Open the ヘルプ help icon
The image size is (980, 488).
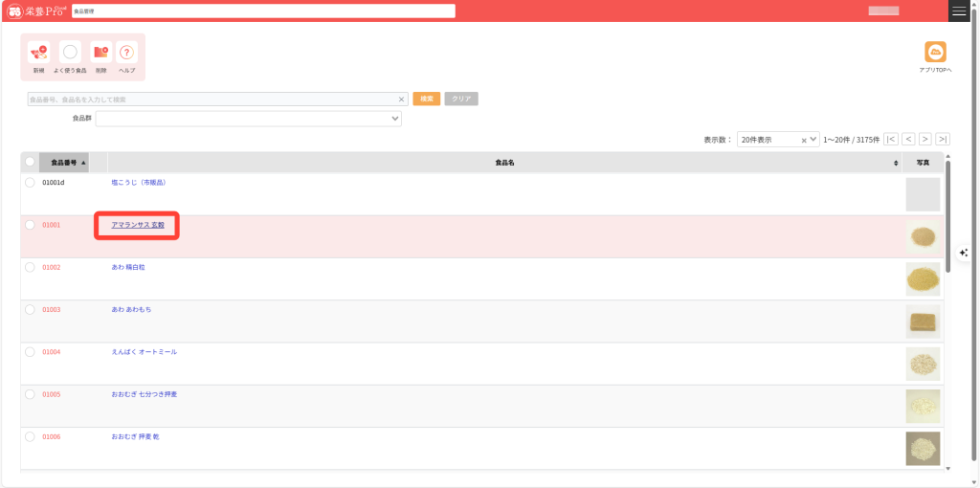(x=126, y=53)
